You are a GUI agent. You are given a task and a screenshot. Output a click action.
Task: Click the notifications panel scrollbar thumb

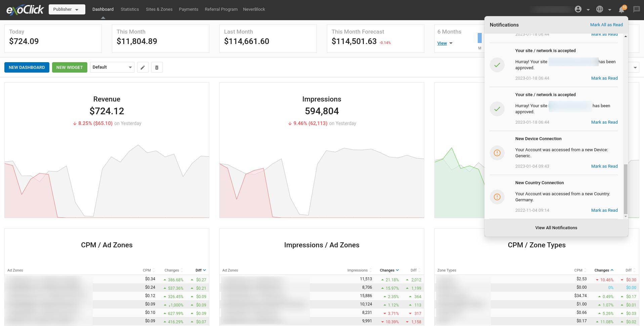[625, 189]
